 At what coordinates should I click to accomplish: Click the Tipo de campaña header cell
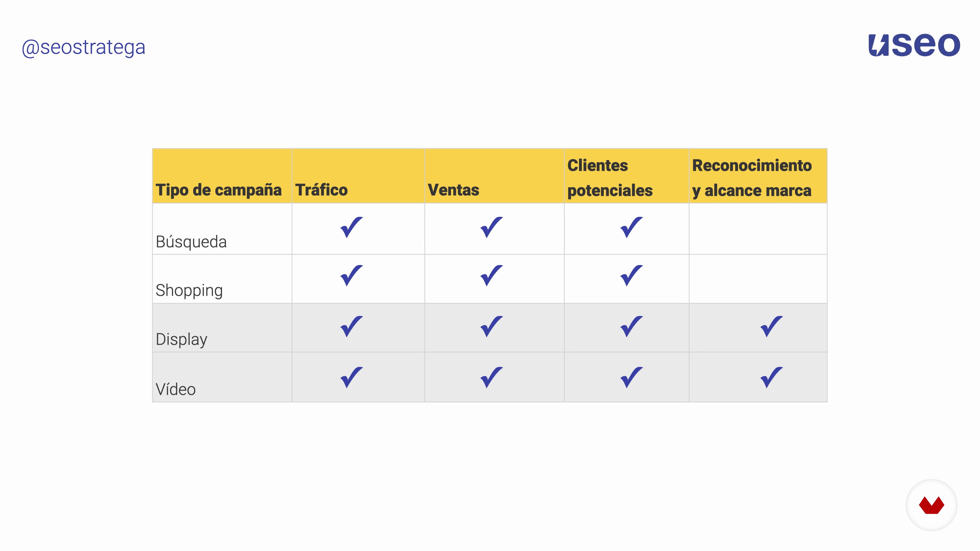point(222,176)
